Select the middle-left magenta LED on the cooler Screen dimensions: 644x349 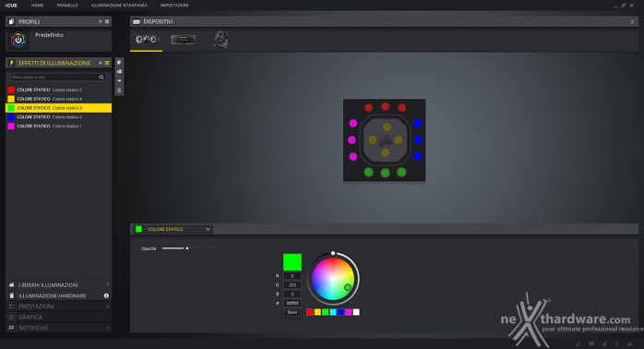coord(352,139)
